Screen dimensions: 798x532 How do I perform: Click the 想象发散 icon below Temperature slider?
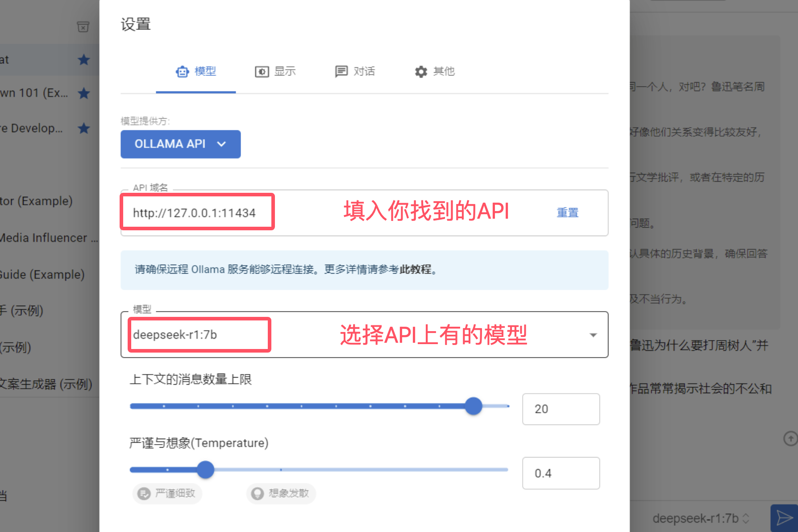pos(257,494)
